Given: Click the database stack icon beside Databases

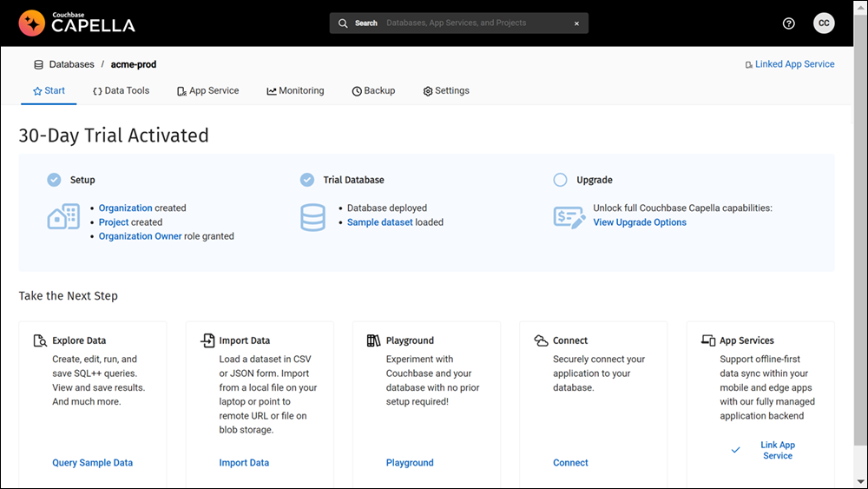Looking at the screenshot, I should tap(39, 65).
